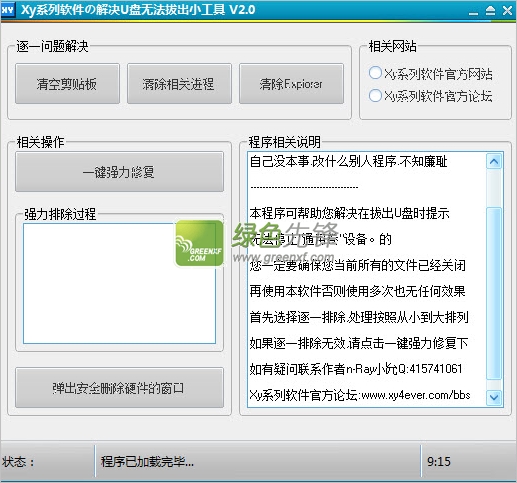Open 弹出安全删除硬件的窗口 button

click(x=119, y=388)
